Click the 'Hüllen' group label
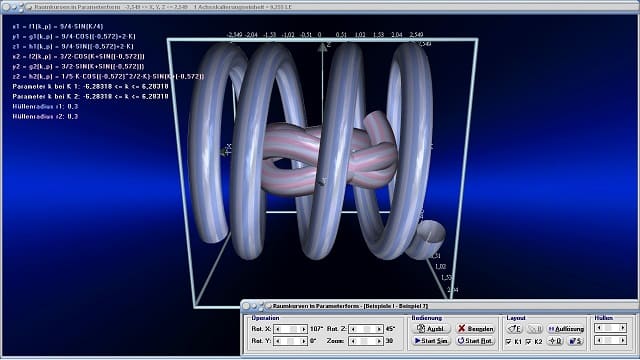 point(604,318)
